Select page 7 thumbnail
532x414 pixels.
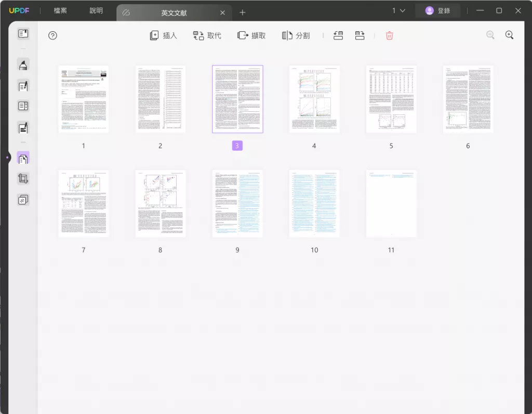click(x=84, y=203)
